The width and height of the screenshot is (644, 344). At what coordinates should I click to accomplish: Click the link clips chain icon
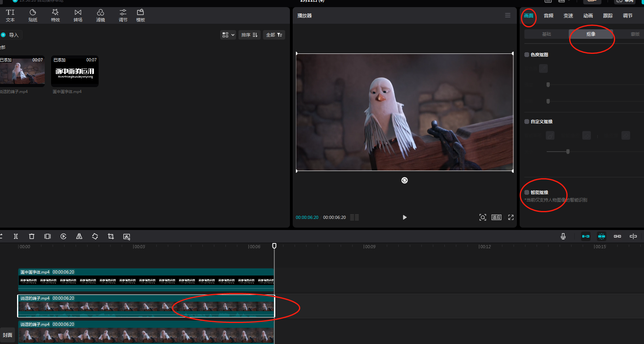pyautogui.click(x=617, y=236)
